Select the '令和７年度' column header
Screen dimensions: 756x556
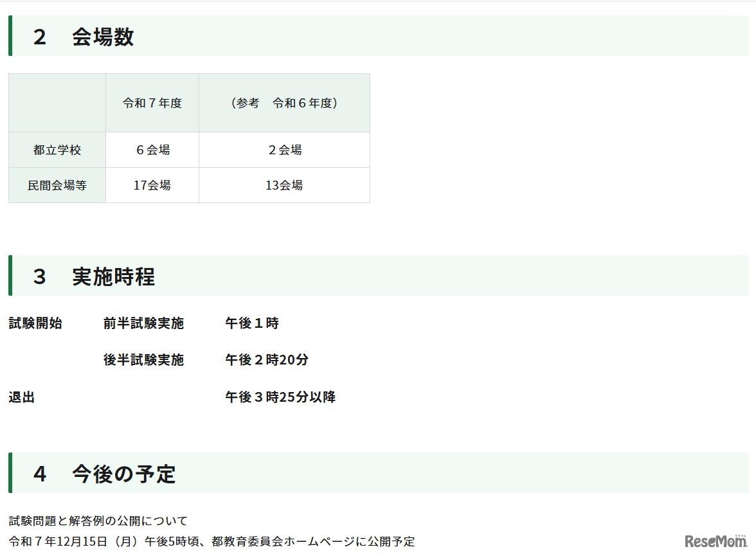tap(152, 103)
